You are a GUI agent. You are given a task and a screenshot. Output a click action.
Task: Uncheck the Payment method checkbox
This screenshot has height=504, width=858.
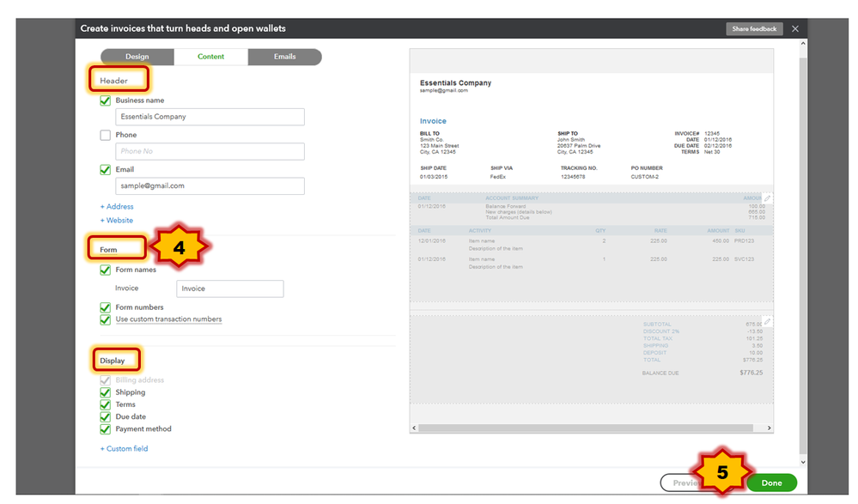click(105, 429)
